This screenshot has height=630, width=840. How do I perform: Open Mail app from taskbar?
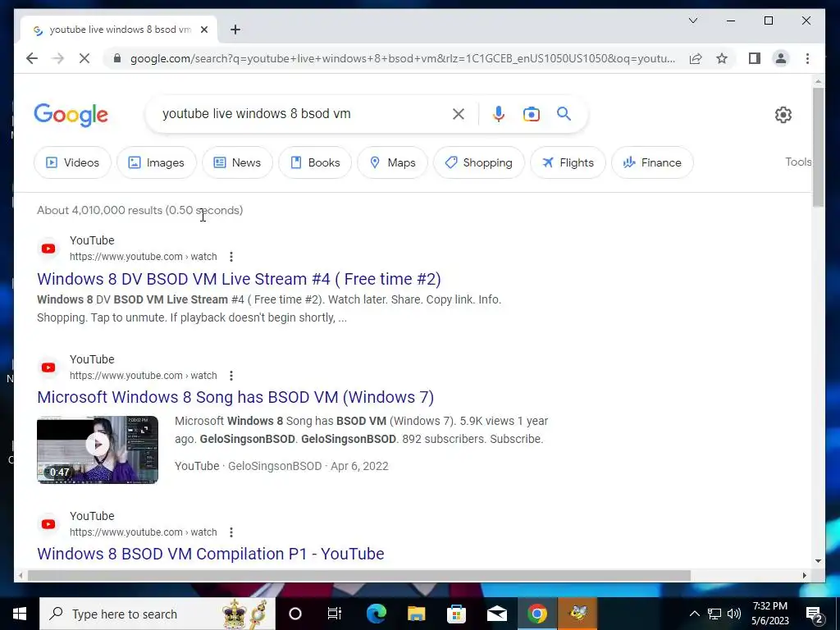coord(496,614)
